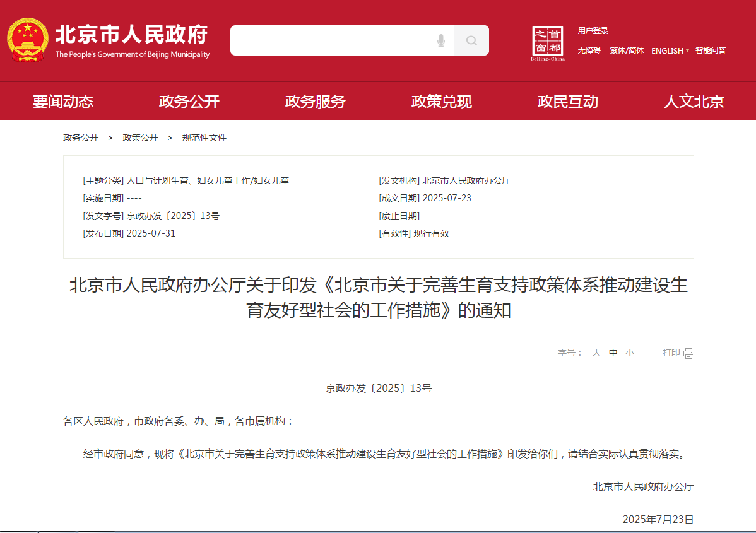Open 智能问答 smart Q&A link
The width and height of the screenshot is (756, 533).
711,50
